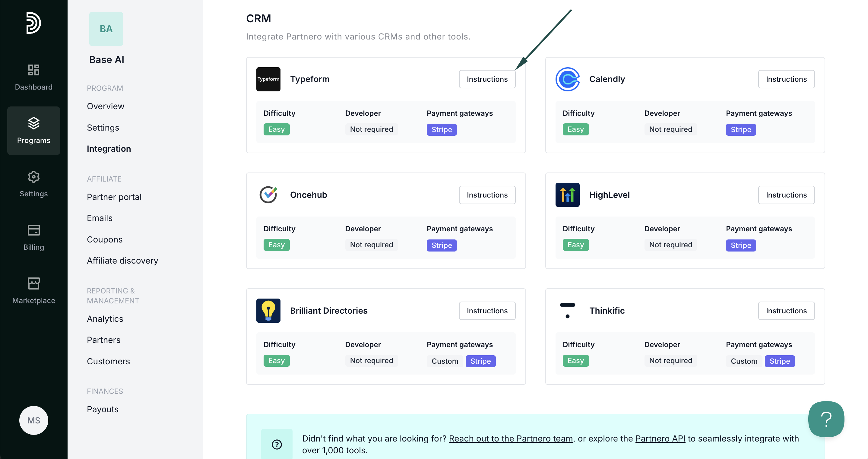This screenshot has width=868, height=459.
Task: Open the Dashboard grid icon
Action: [x=33, y=70]
